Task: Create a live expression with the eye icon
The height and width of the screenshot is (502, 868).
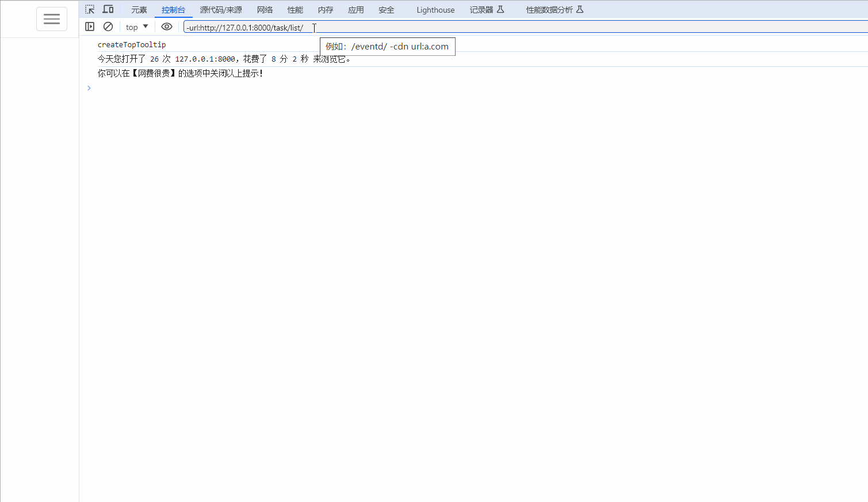Action: (x=167, y=26)
